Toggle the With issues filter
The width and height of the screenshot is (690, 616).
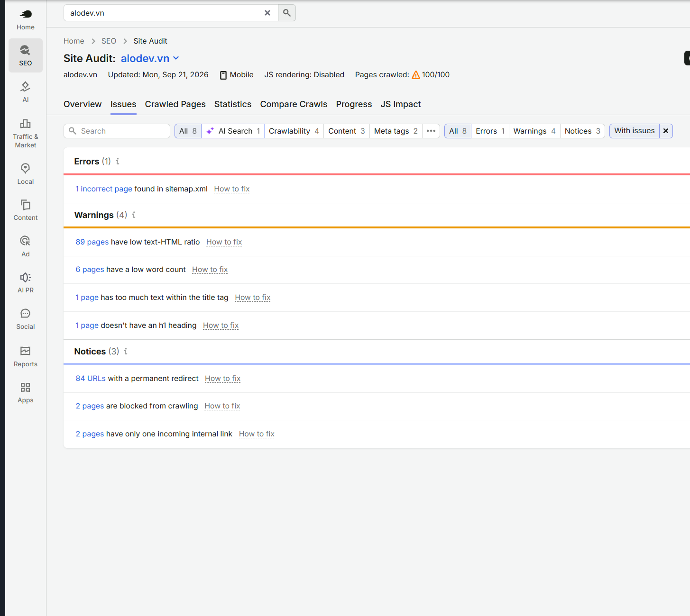point(635,131)
